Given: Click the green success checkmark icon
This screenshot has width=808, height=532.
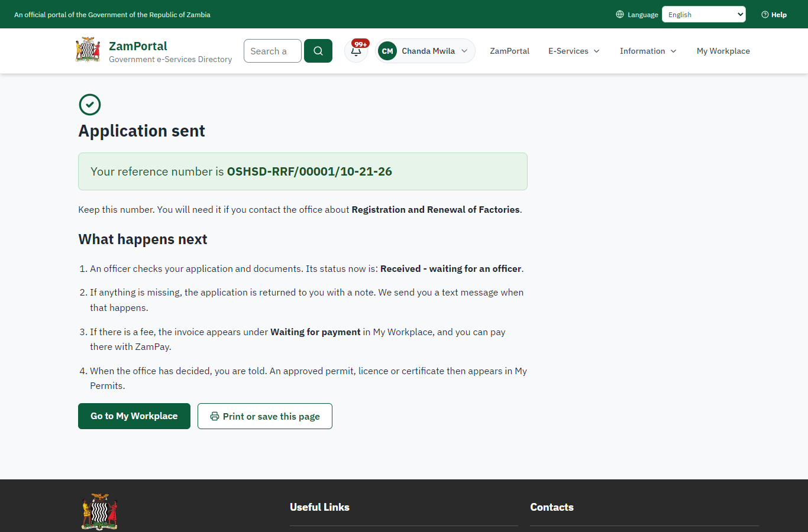Looking at the screenshot, I should pos(90,105).
